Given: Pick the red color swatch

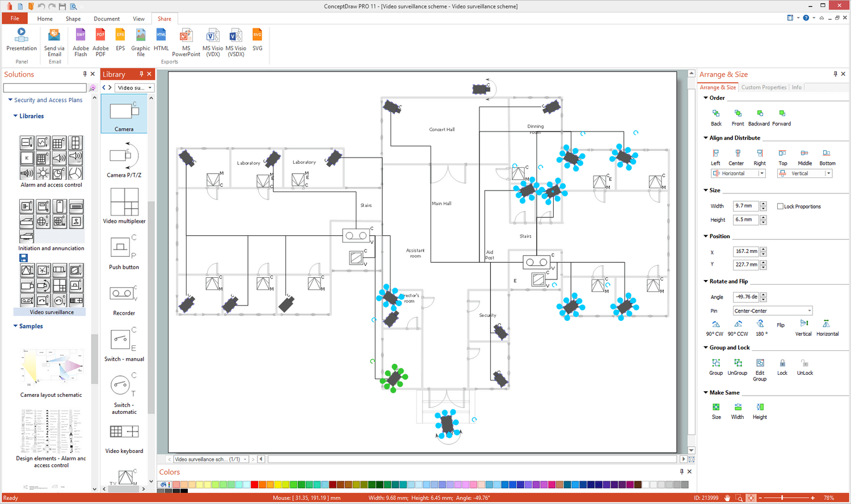Looking at the screenshot, I should click(x=254, y=484).
